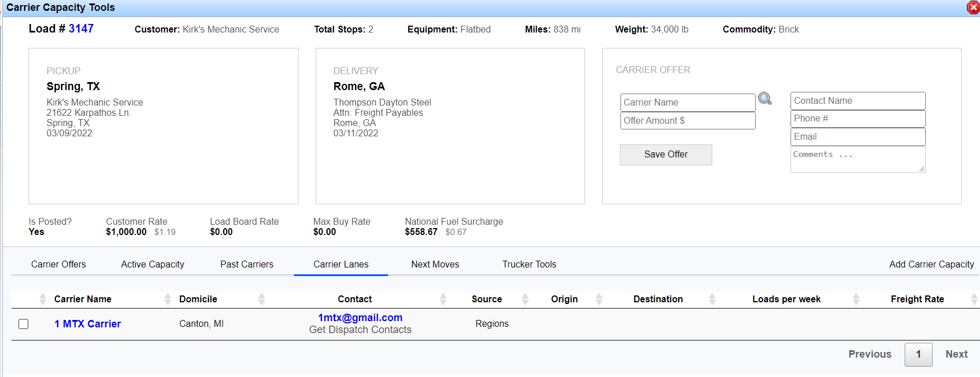Open the Active Capacity tab
The width and height of the screenshot is (980, 377).
coord(152,264)
